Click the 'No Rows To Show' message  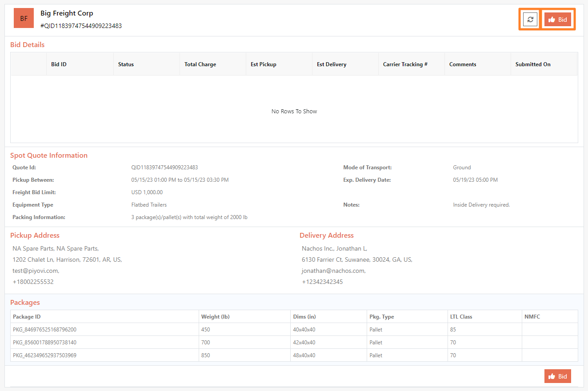294,112
